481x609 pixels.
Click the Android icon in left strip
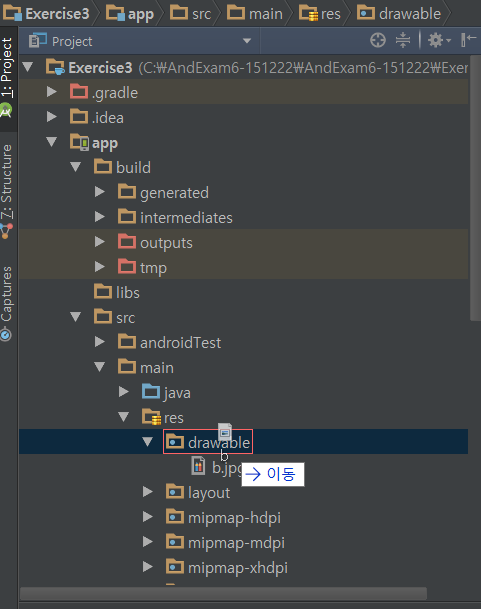tap(6, 110)
